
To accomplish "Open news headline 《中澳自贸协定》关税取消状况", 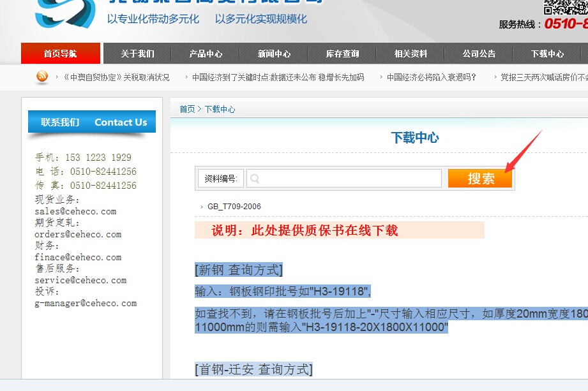I will click(x=116, y=77).
